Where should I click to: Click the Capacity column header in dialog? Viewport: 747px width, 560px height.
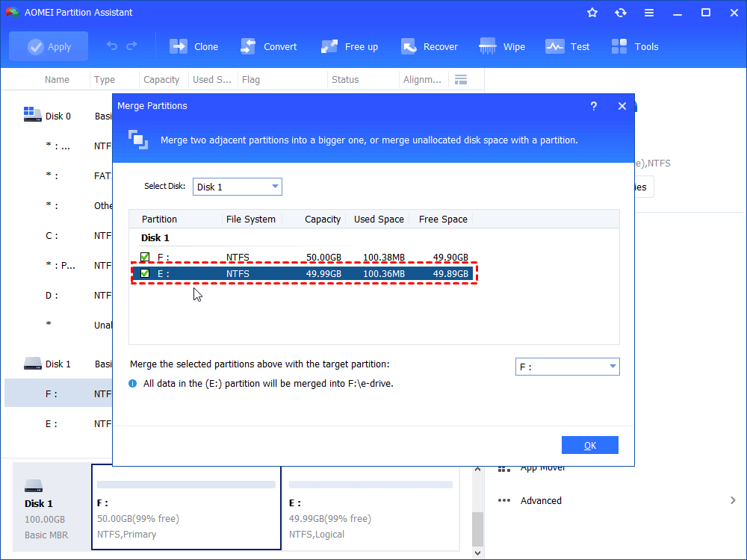click(323, 219)
